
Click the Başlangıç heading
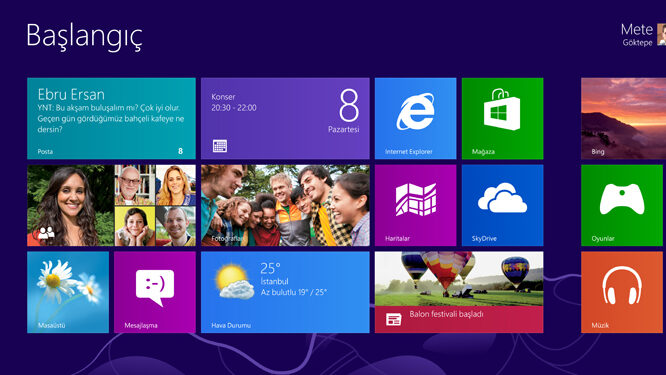point(84,37)
